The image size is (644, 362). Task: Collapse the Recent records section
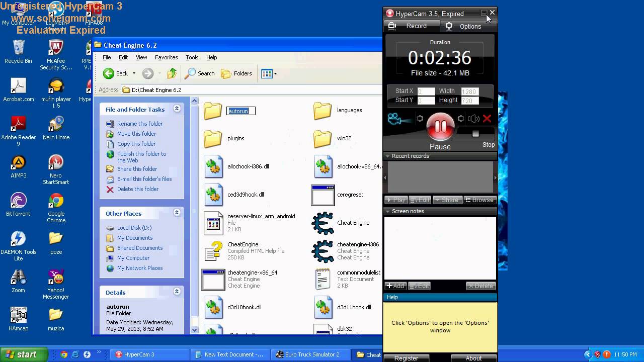pos(387,156)
